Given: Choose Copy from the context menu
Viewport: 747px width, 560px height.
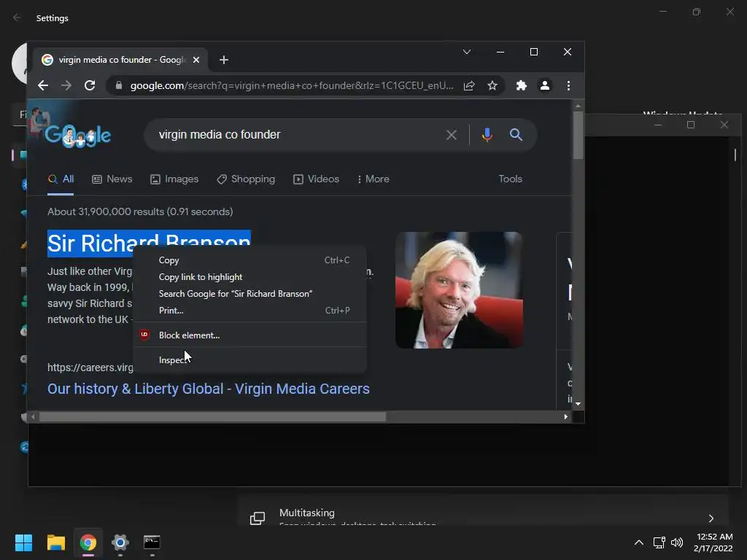Looking at the screenshot, I should tap(250, 260).
